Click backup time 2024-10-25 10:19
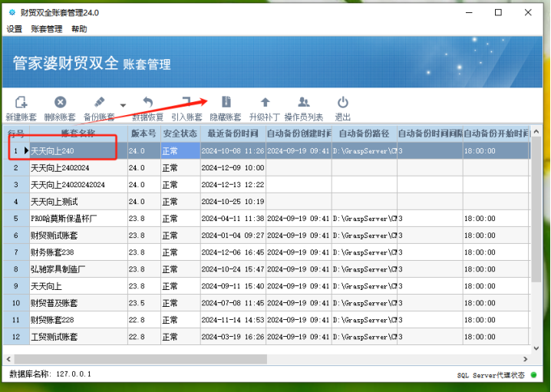The height and width of the screenshot is (392, 551). [233, 202]
